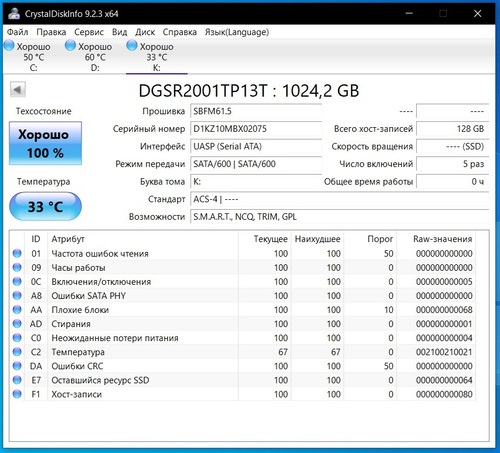Click raw value 002100210021
The width and height of the screenshot is (500, 453).
click(444, 352)
